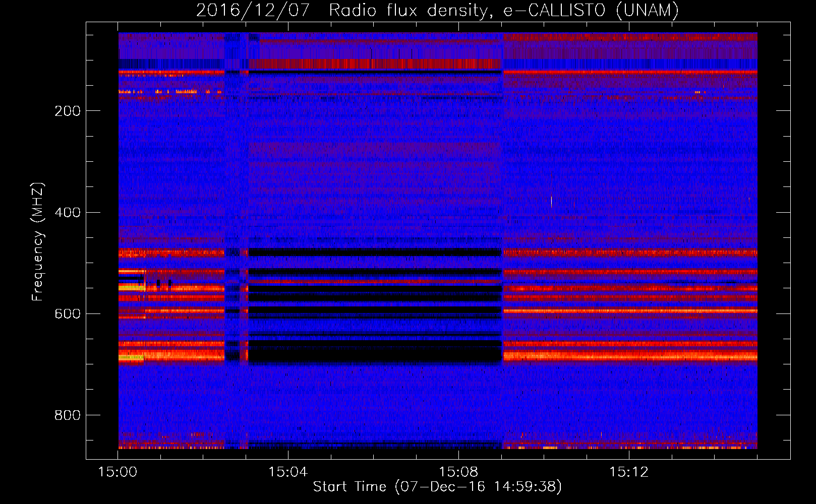Click the '800' frequency tick label

coord(68,415)
